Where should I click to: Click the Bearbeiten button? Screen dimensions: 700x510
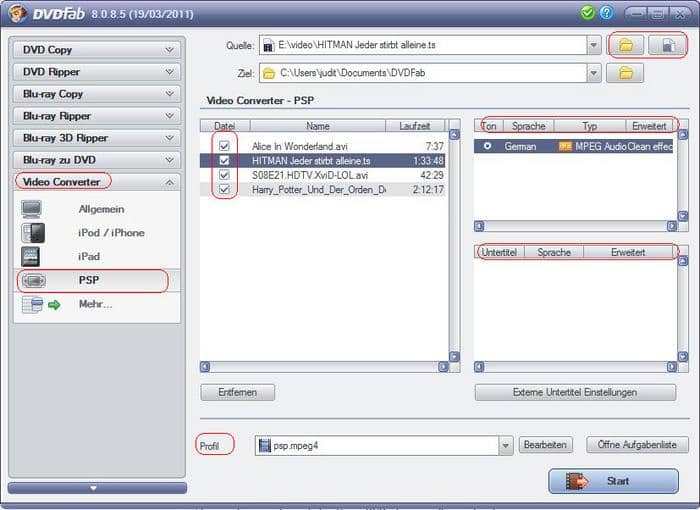pos(545,445)
